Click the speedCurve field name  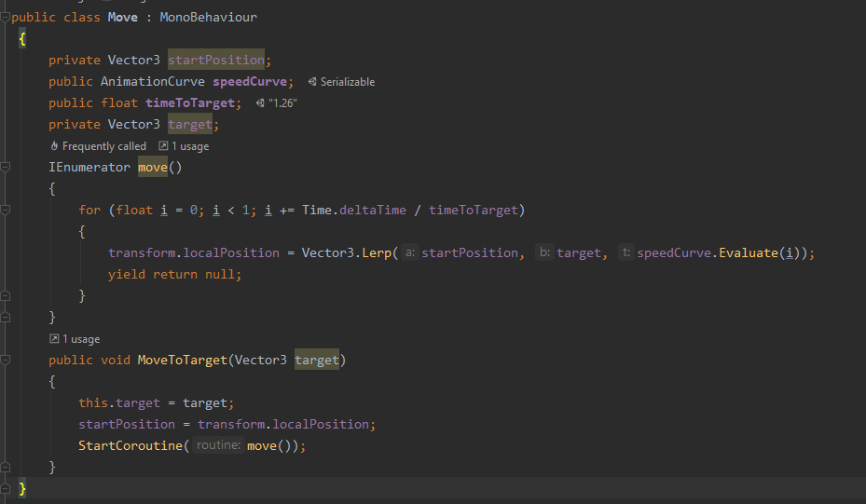[250, 82]
